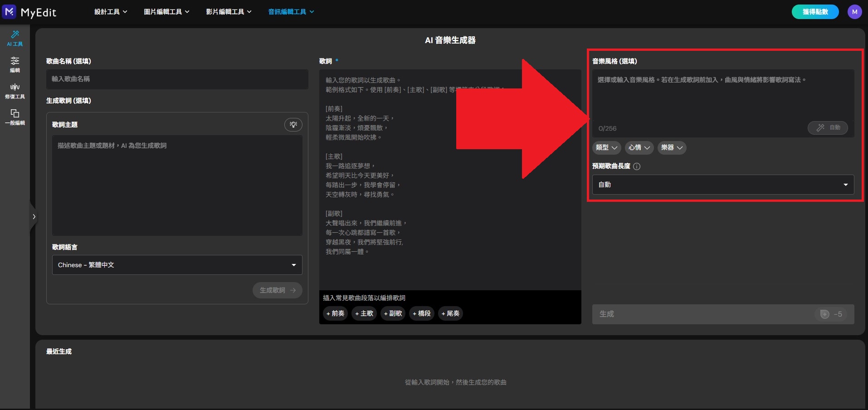Select the 修復工具 sidebar icon
The height and width of the screenshot is (410, 868).
[15, 91]
